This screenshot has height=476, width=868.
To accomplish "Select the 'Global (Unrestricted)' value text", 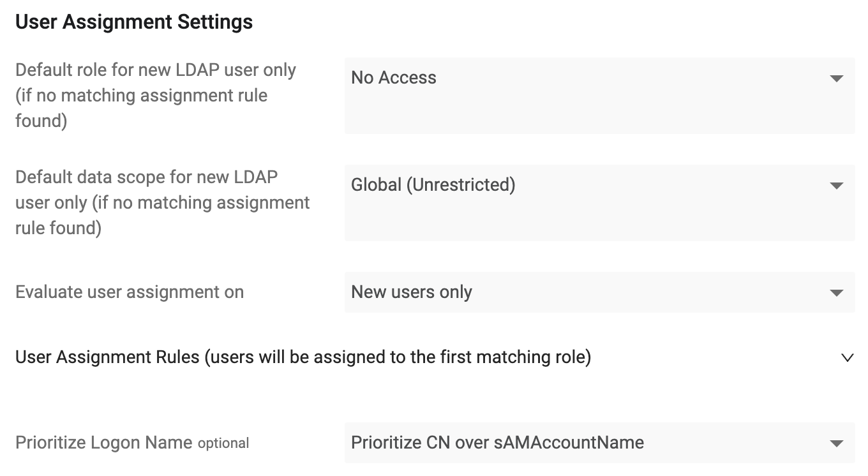I will point(433,185).
